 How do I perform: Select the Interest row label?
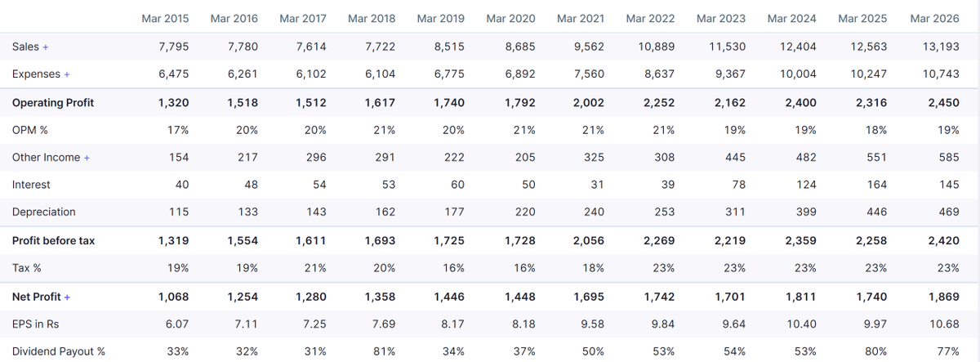pyautogui.click(x=31, y=185)
